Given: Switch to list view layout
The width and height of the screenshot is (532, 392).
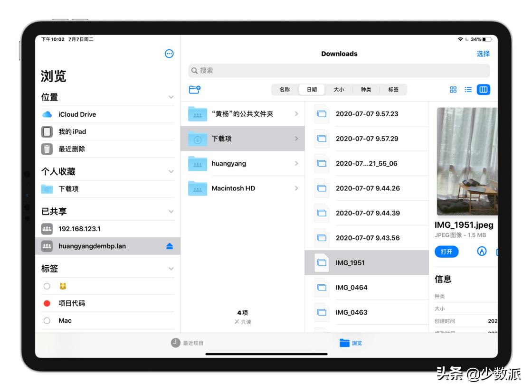Looking at the screenshot, I should [x=468, y=89].
